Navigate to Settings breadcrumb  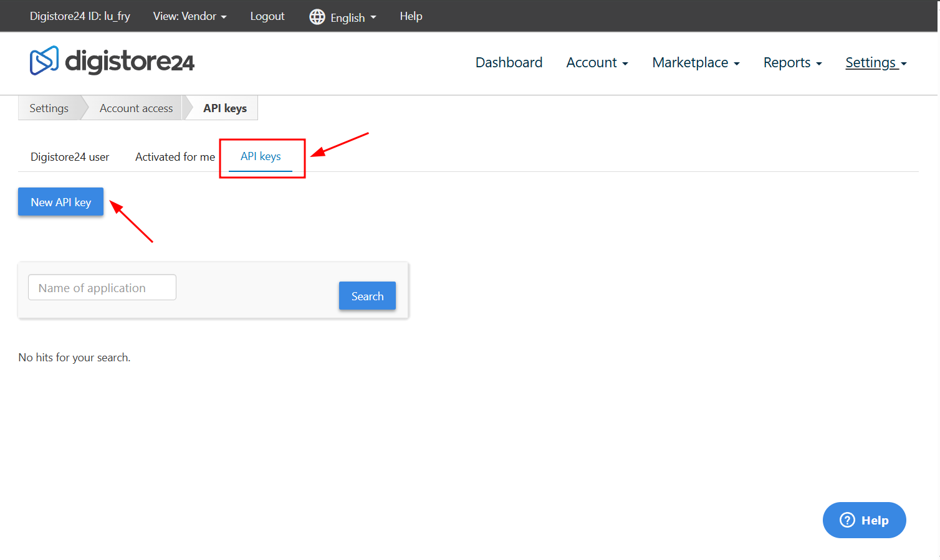[49, 108]
